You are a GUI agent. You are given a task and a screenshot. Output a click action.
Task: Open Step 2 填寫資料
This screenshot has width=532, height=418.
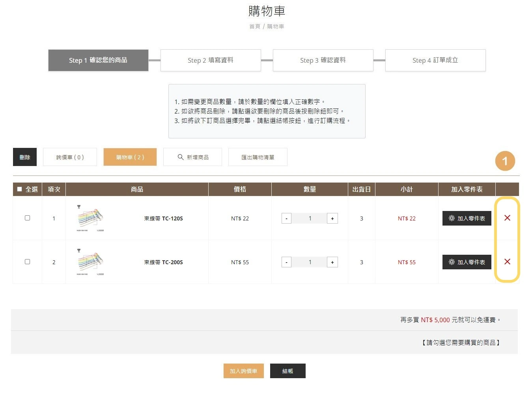[211, 60]
